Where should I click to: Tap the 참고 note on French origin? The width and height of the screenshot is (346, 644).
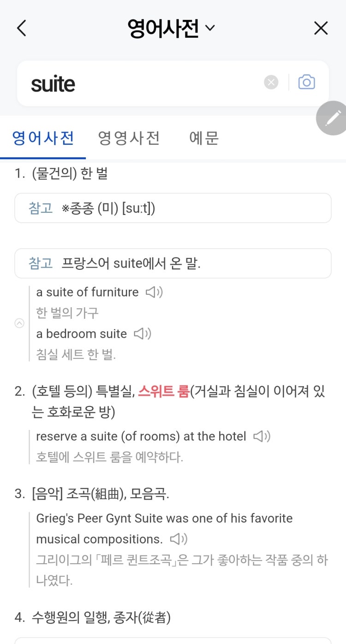coord(173,263)
